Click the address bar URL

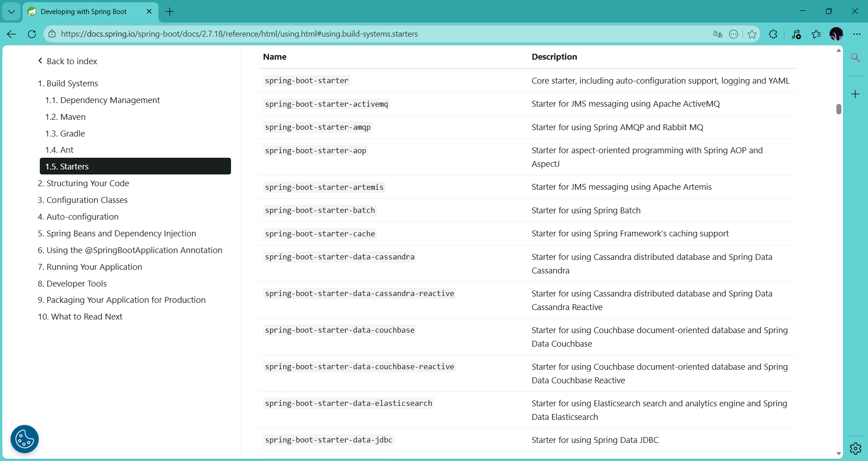pyautogui.click(x=239, y=34)
